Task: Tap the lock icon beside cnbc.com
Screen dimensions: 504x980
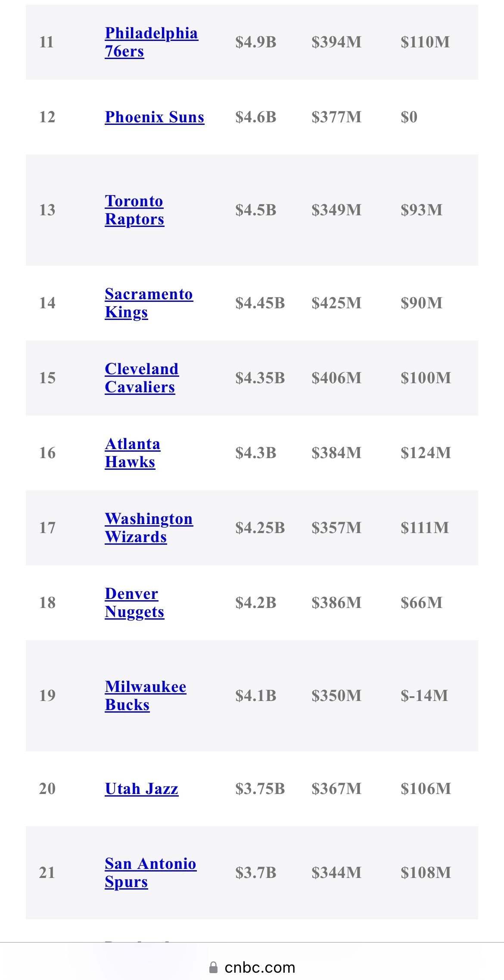Action: [213, 968]
